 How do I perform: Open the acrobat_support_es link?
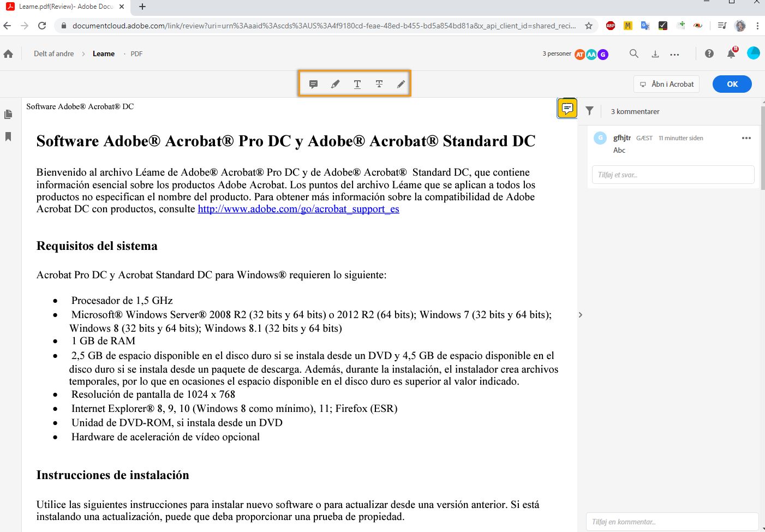(298, 209)
